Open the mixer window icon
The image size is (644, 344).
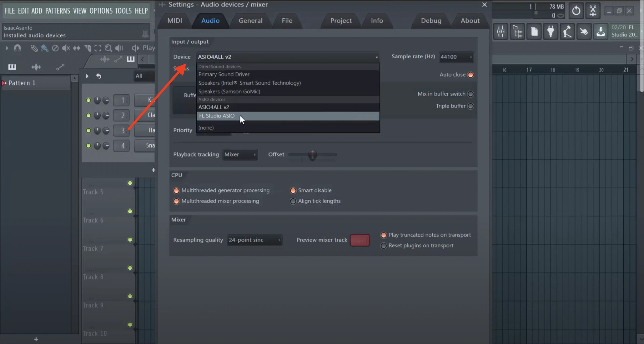click(500, 32)
